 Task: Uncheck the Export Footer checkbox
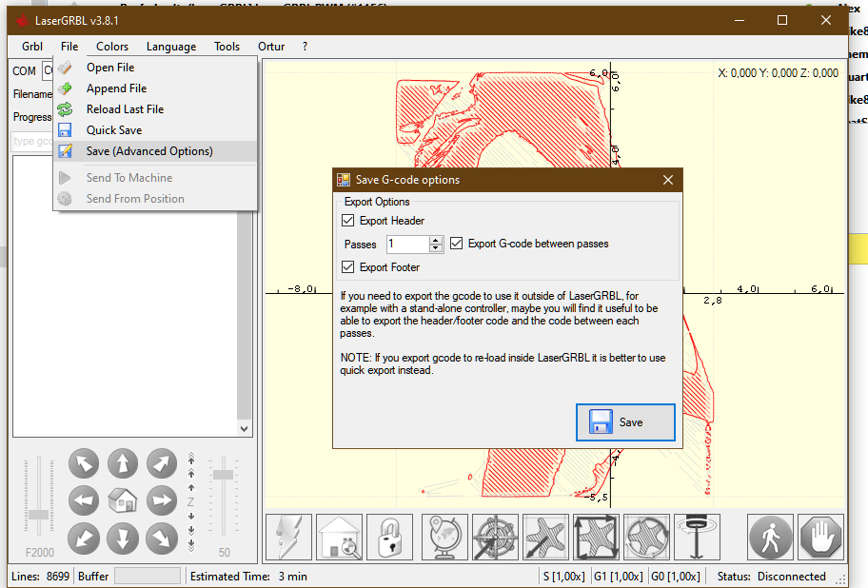point(347,267)
